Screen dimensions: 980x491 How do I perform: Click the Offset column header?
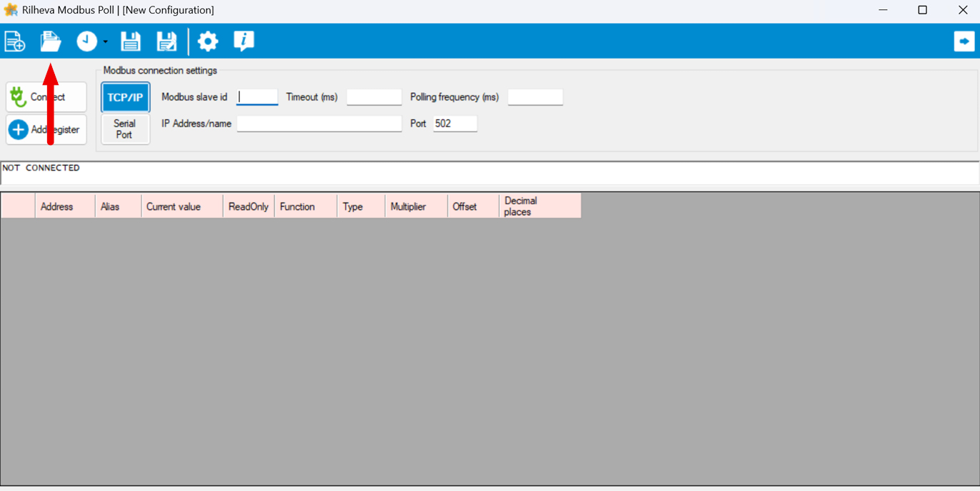[x=473, y=206]
